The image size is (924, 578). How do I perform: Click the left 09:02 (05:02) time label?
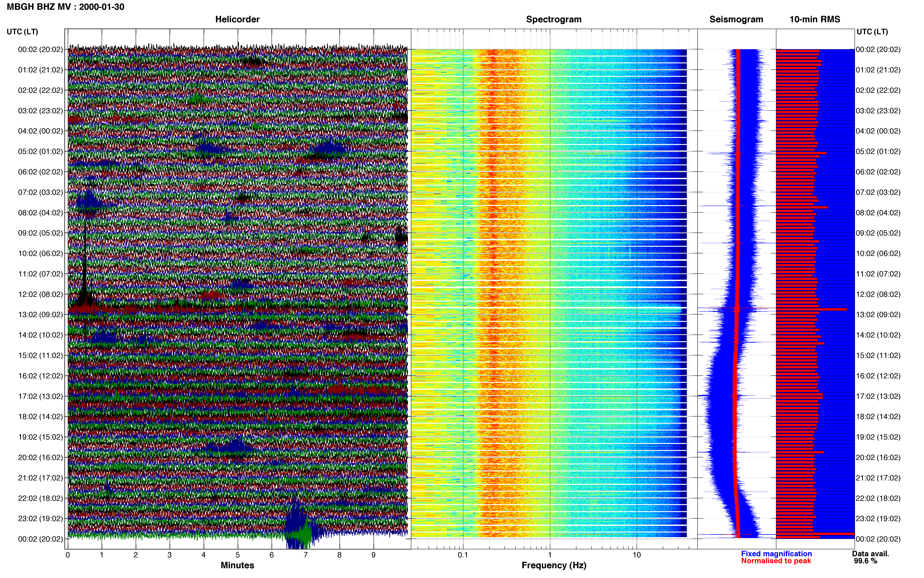40,233
